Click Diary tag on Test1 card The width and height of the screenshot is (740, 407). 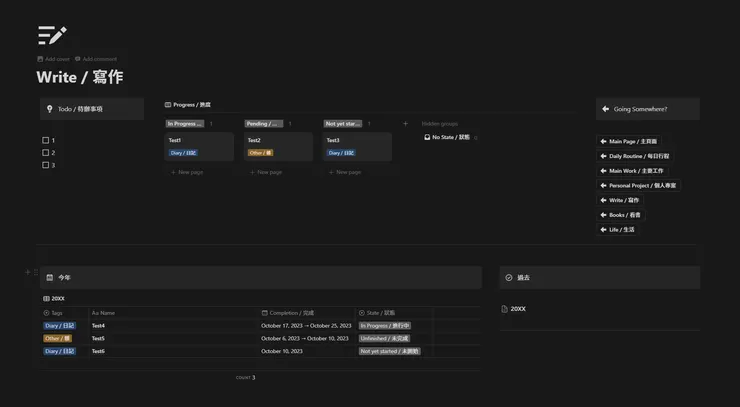(x=183, y=153)
